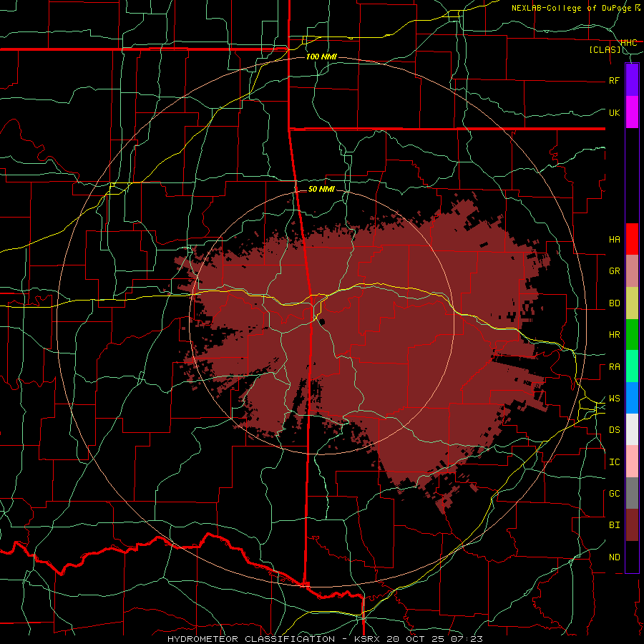Click the RA legend label
The width and height of the screenshot is (644, 644).
click(614, 367)
